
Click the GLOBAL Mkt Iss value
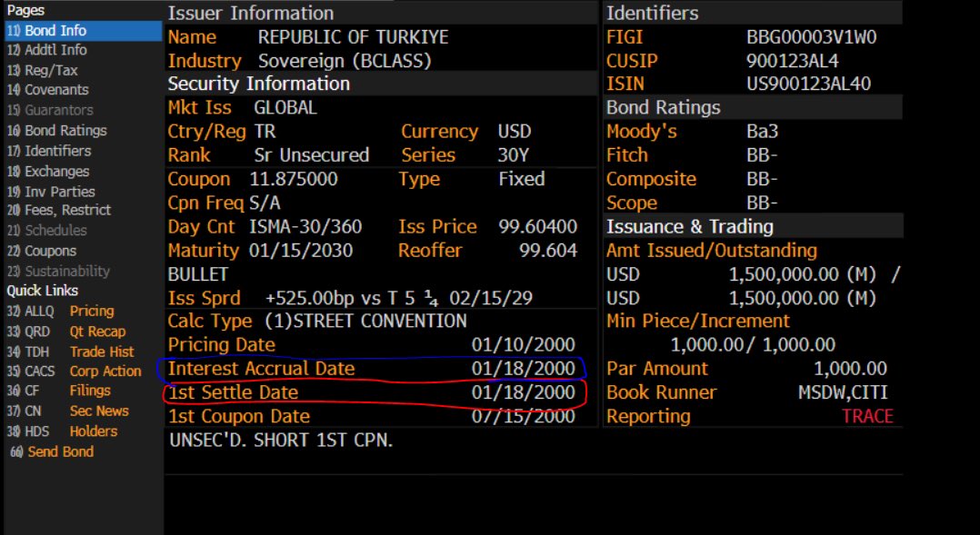point(285,107)
